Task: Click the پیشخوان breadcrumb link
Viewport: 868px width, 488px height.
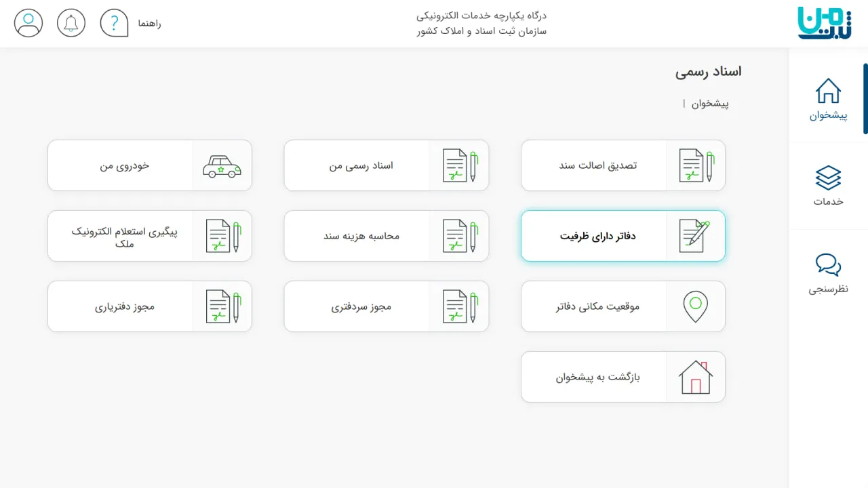Action: click(710, 104)
